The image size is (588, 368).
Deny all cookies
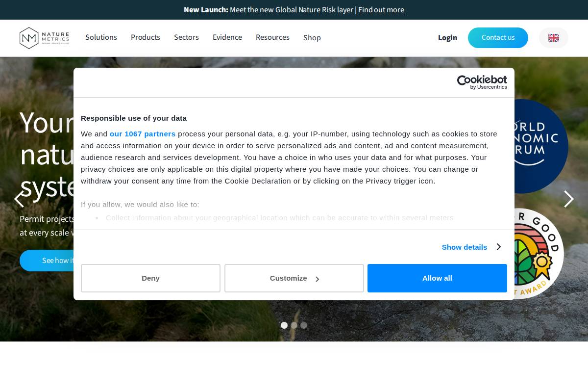pyautogui.click(x=150, y=278)
